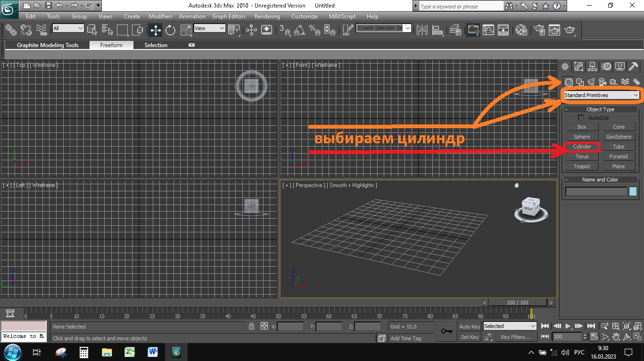Open the Material Editor
This screenshot has width=644, height=361.
coord(521,30)
